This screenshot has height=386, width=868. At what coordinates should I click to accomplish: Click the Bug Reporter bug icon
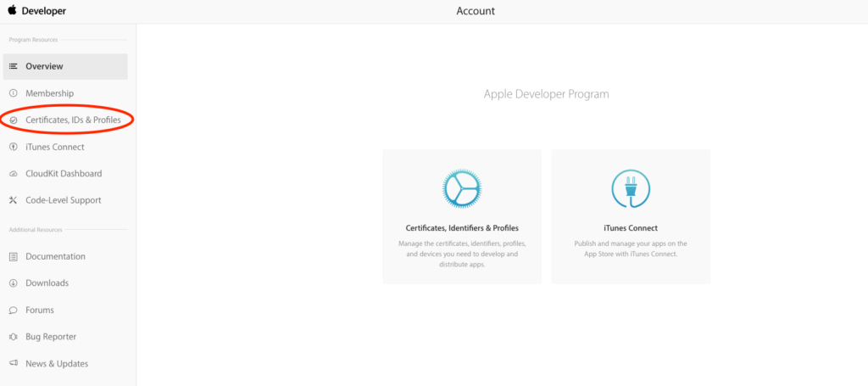[14, 337]
